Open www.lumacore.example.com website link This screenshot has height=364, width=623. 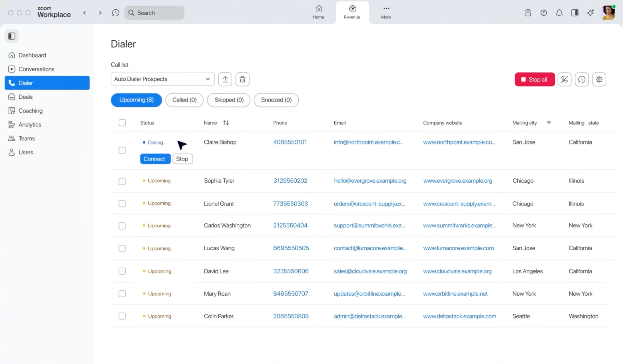458,248
